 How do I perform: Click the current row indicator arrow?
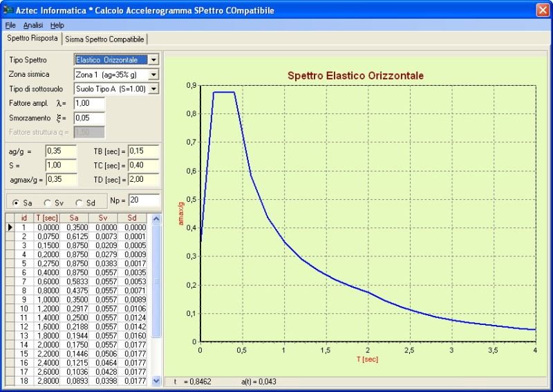pyautogui.click(x=10, y=227)
